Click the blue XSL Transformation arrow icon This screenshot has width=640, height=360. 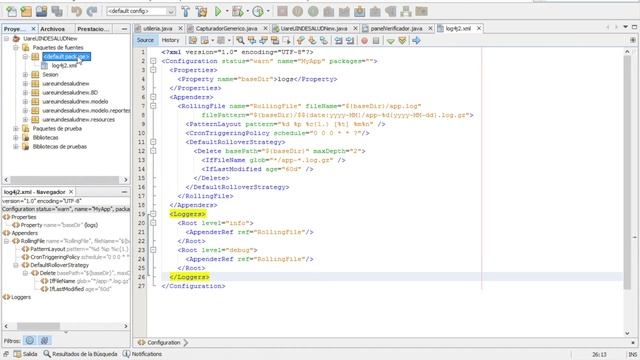pos(416,40)
